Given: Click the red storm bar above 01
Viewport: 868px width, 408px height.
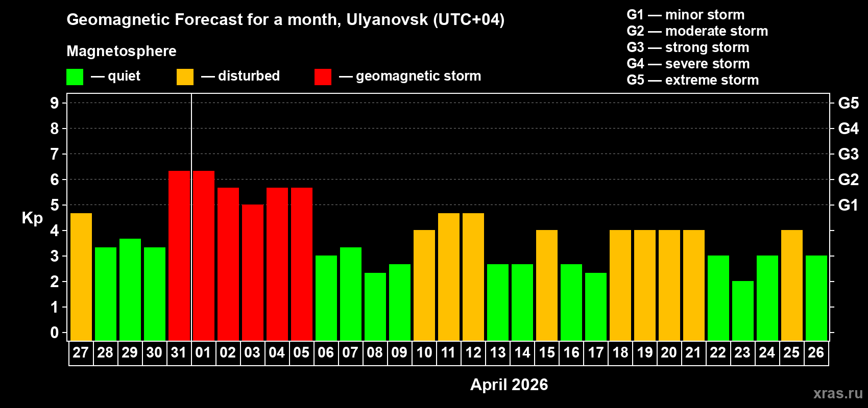Looking at the screenshot, I should pos(204,256).
